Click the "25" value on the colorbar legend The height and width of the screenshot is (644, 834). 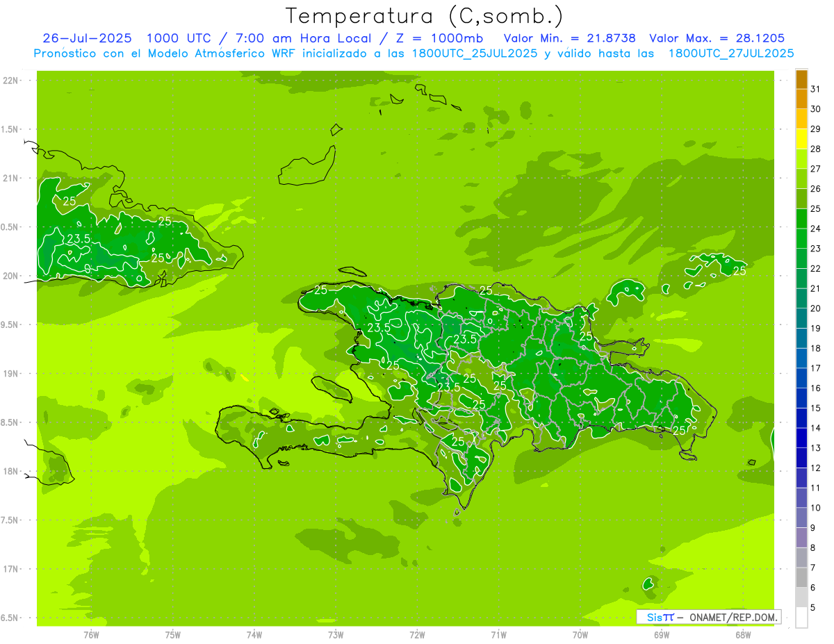point(816,208)
